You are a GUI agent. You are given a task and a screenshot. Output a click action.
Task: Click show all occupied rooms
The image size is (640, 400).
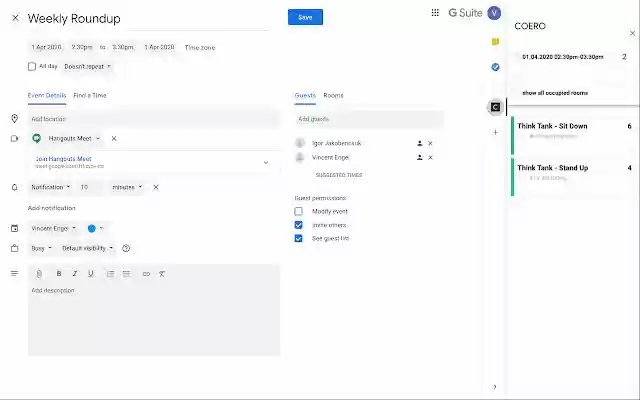click(555, 93)
